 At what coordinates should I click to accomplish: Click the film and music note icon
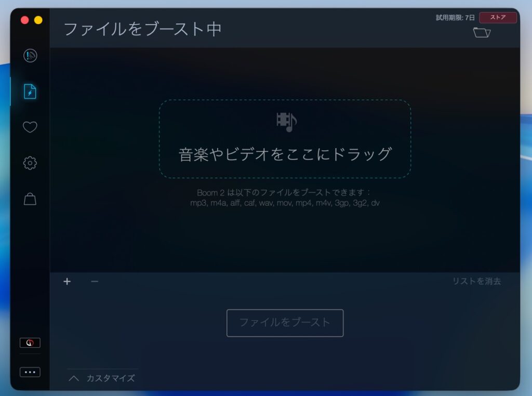click(x=286, y=122)
